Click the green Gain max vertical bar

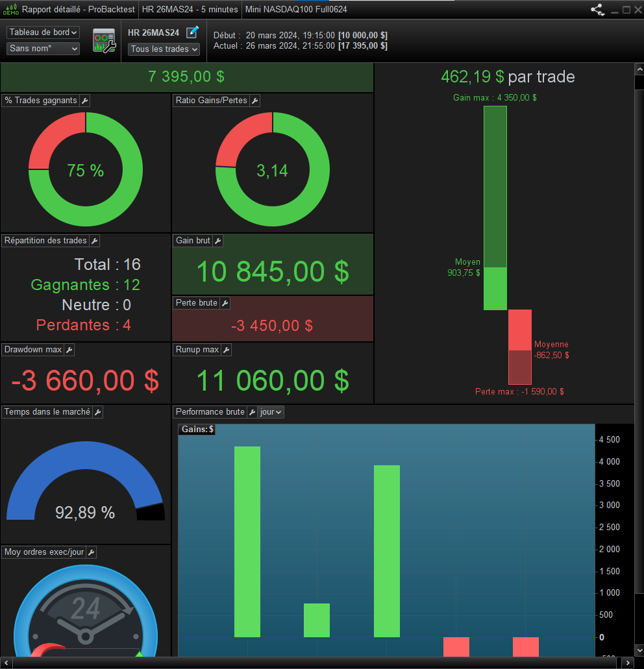click(x=495, y=208)
